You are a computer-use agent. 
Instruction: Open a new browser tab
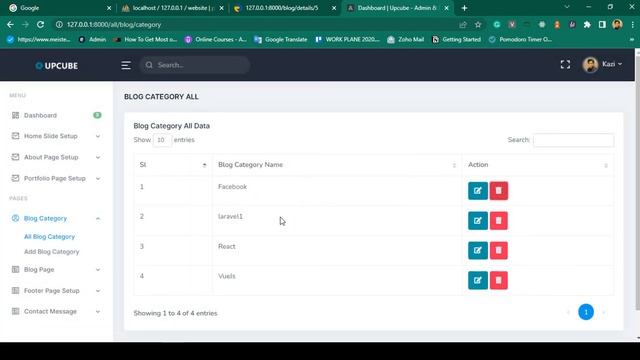[464, 8]
